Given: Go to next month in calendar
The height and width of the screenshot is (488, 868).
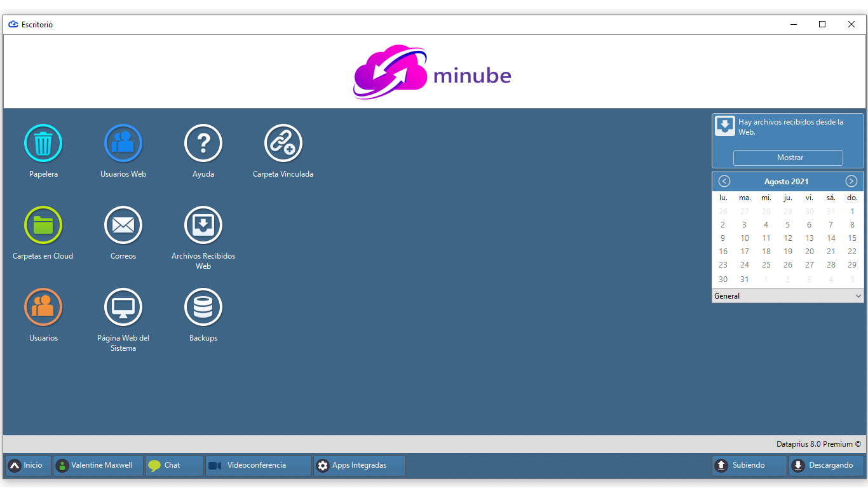Looking at the screenshot, I should pyautogui.click(x=851, y=181).
